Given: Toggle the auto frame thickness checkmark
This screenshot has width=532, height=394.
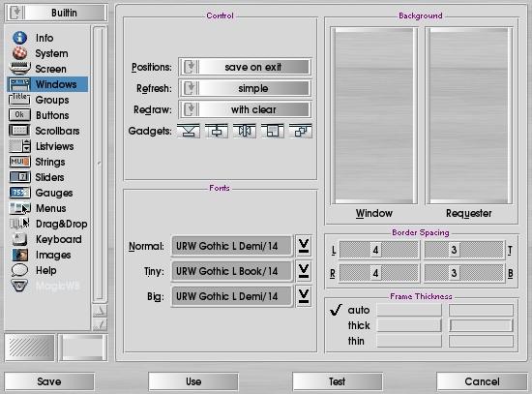Looking at the screenshot, I should coord(336,310).
